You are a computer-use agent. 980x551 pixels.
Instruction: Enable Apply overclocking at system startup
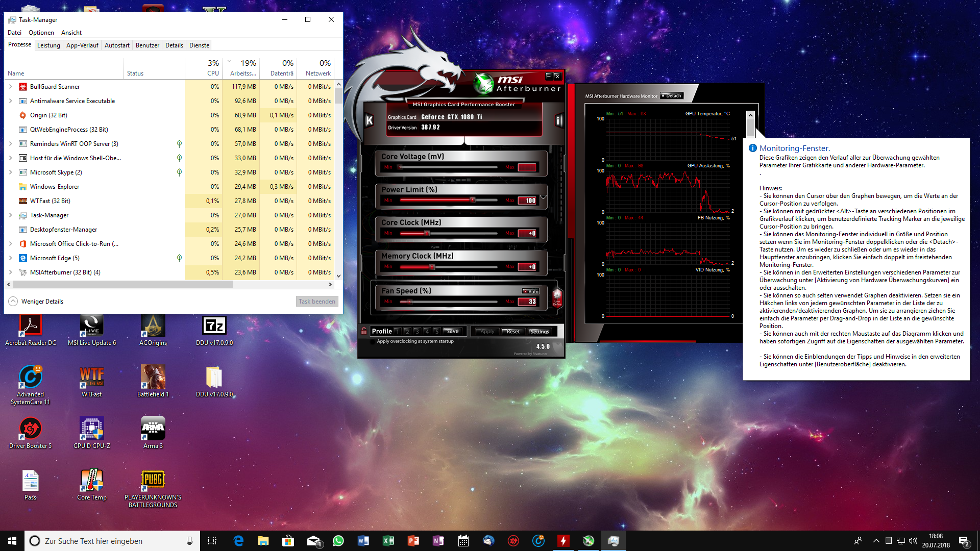tap(373, 341)
